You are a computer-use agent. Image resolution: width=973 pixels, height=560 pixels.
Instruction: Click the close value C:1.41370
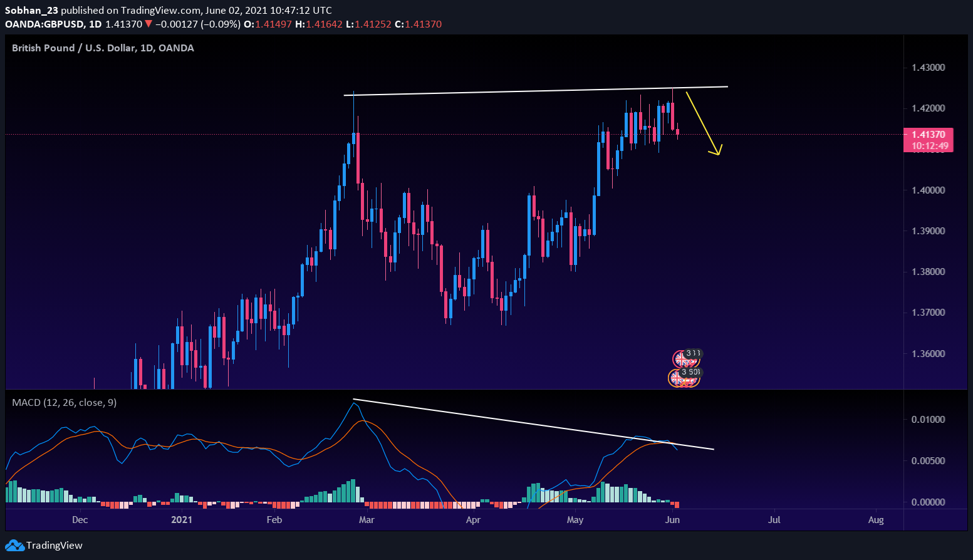[x=418, y=24]
